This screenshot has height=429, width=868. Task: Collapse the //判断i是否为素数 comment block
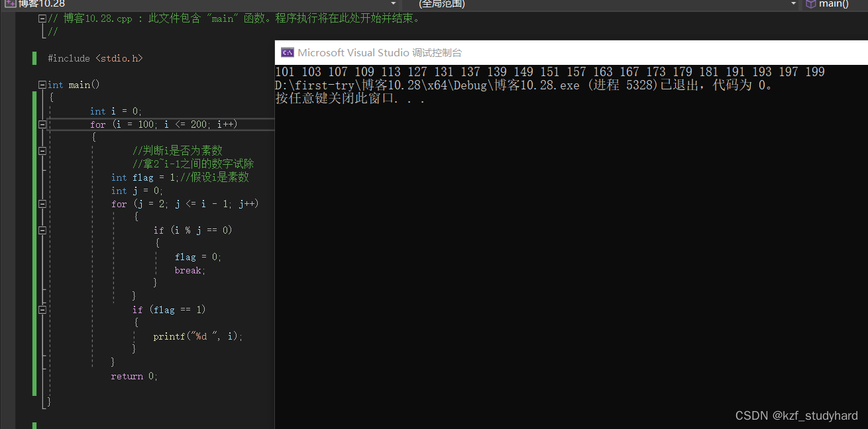tap(42, 151)
